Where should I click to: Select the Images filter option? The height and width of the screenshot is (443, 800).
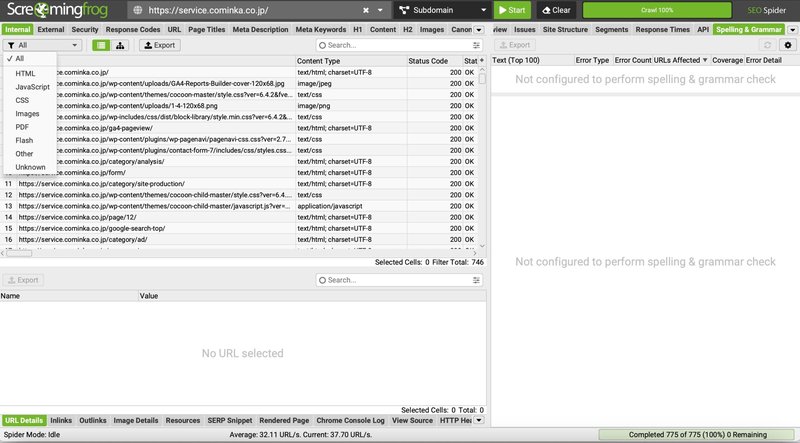tap(28, 114)
